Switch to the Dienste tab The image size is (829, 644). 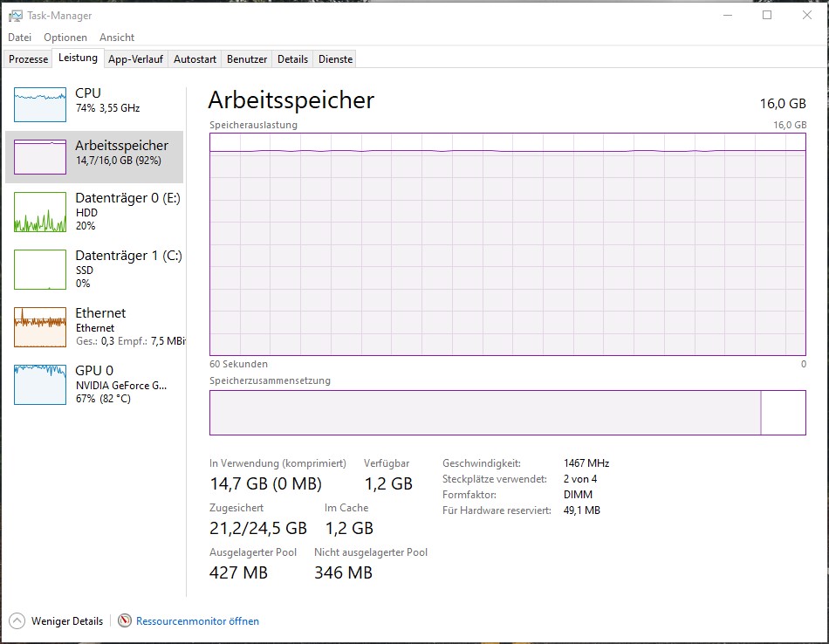334,58
